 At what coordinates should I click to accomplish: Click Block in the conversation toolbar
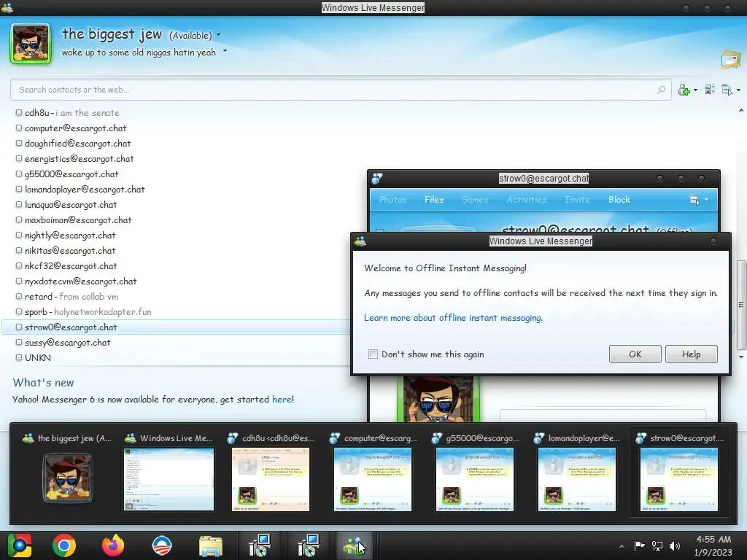coord(619,200)
